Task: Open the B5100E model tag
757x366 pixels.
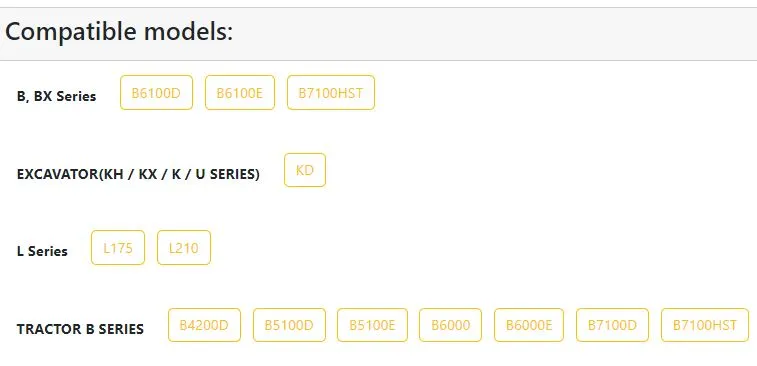Action: pos(372,325)
